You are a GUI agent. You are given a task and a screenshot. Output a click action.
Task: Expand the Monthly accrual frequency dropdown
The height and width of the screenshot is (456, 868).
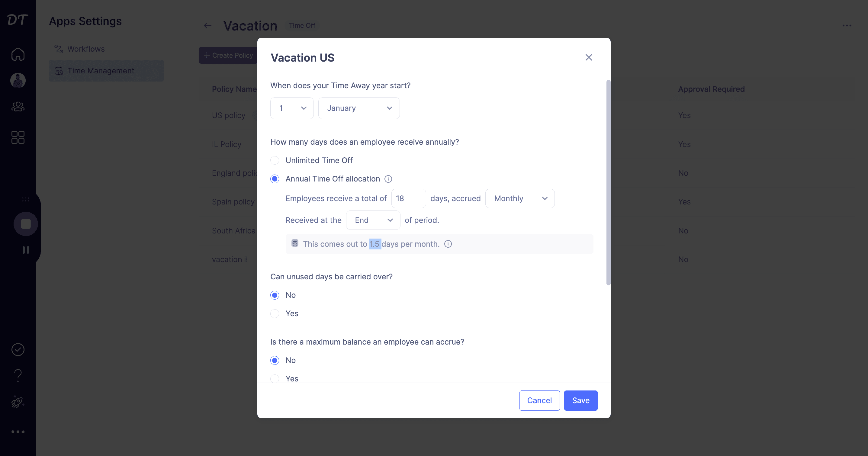tap(519, 198)
